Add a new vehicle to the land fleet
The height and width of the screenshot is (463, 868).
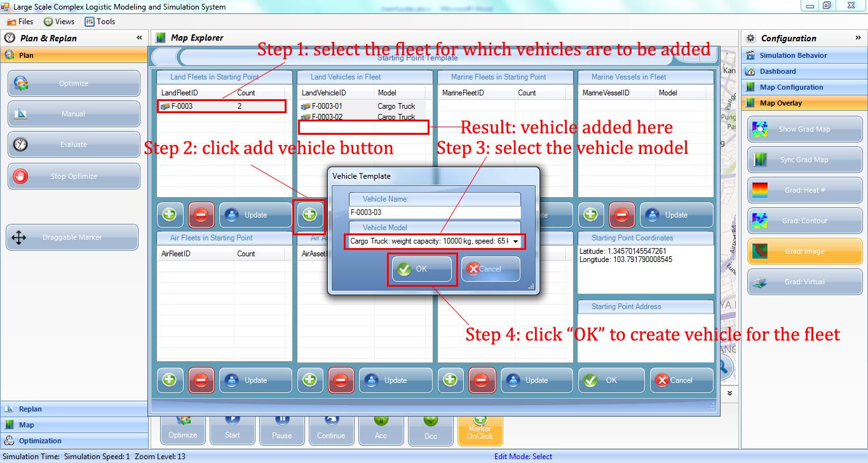coord(309,215)
